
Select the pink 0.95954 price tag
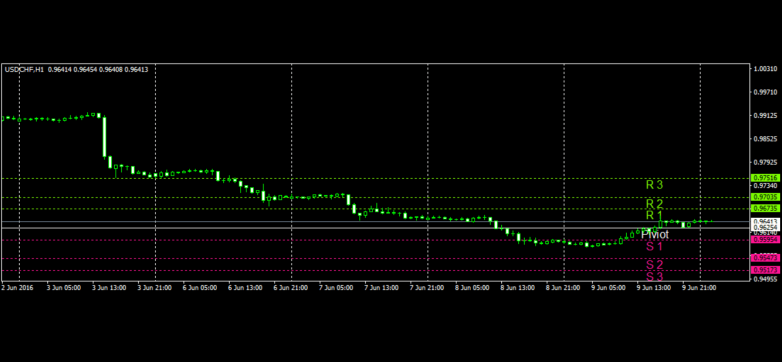coord(765,240)
